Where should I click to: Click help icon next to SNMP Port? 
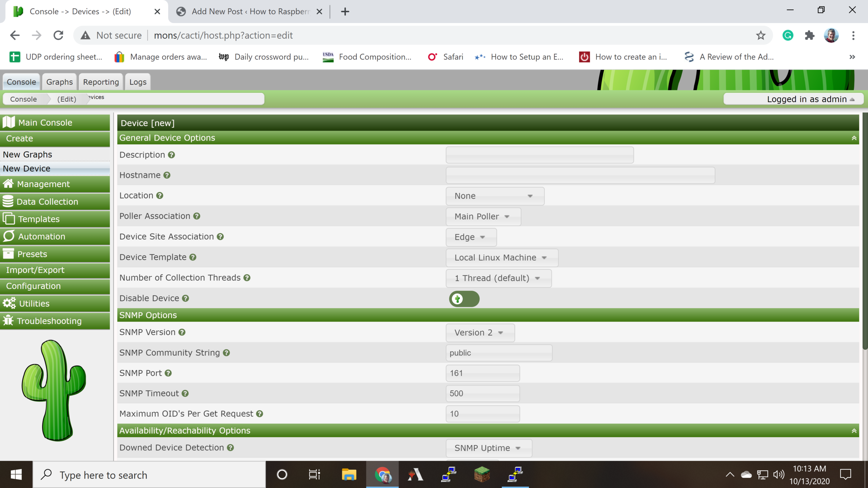pos(168,373)
